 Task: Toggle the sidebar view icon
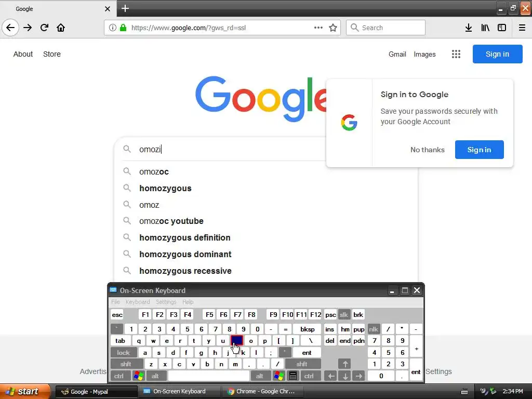[x=502, y=28]
